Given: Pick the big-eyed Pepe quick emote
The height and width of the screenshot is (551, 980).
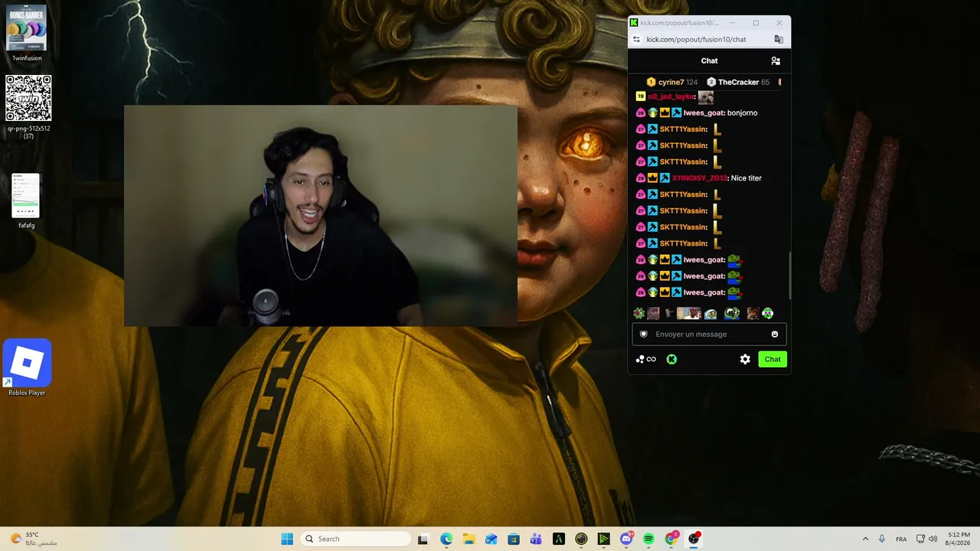Looking at the screenshot, I should [732, 313].
